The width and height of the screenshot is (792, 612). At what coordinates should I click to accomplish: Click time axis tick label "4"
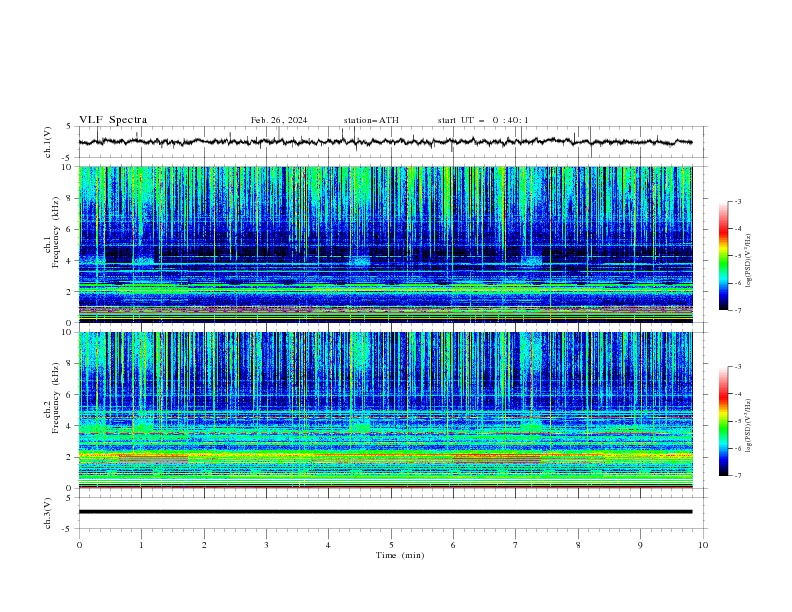coord(328,545)
